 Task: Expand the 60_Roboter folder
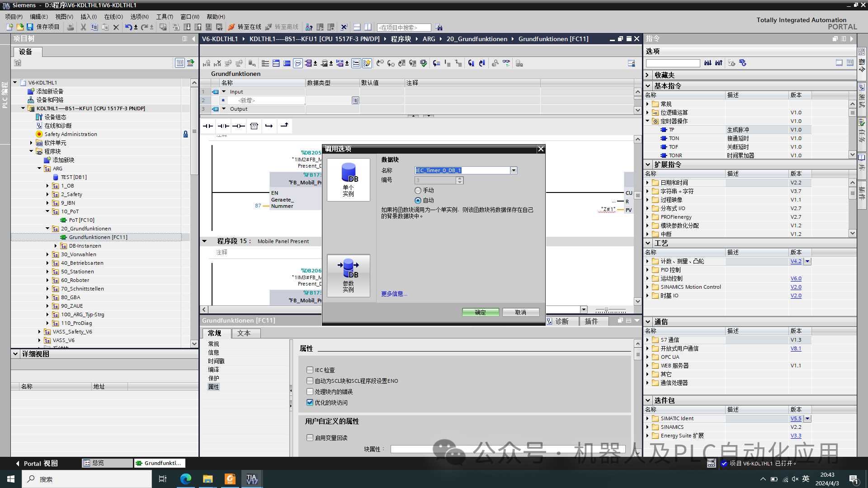click(x=47, y=280)
